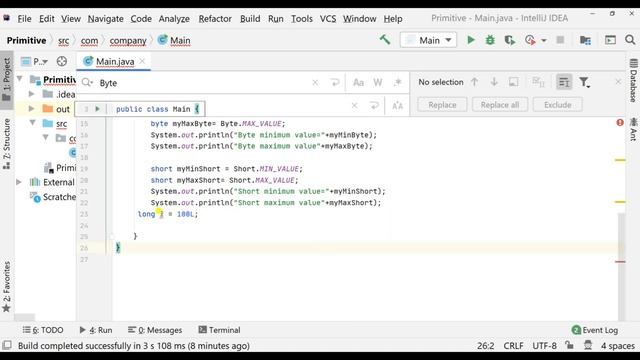Click the Exclude button
Screen dimensions: 640x360
[557, 105]
